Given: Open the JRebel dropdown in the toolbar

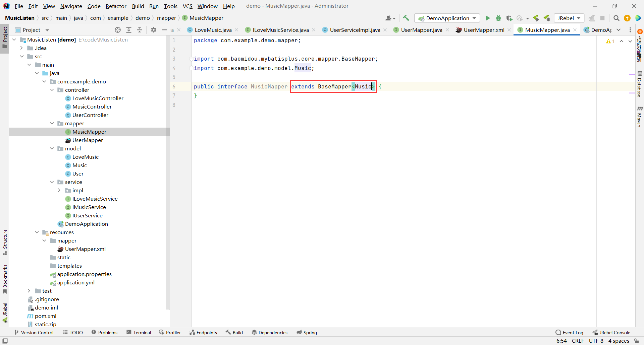Looking at the screenshot, I should (x=569, y=18).
